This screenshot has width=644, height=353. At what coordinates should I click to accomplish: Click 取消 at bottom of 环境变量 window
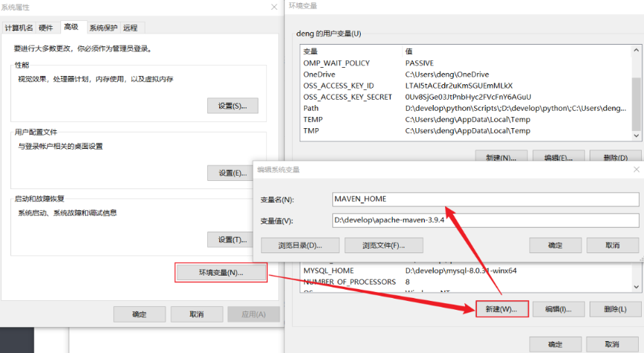click(x=612, y=344)
